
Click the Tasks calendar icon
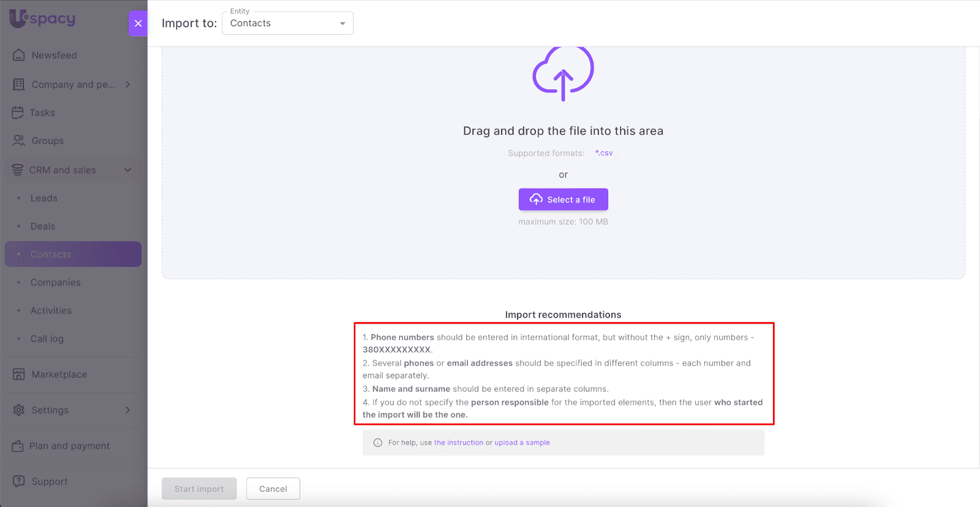point(18,113)
